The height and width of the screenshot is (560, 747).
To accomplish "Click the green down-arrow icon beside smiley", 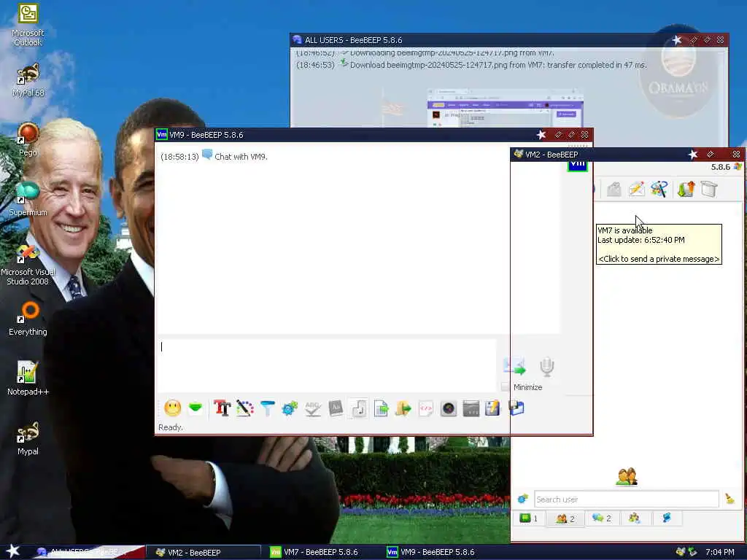I will (196, 408).
